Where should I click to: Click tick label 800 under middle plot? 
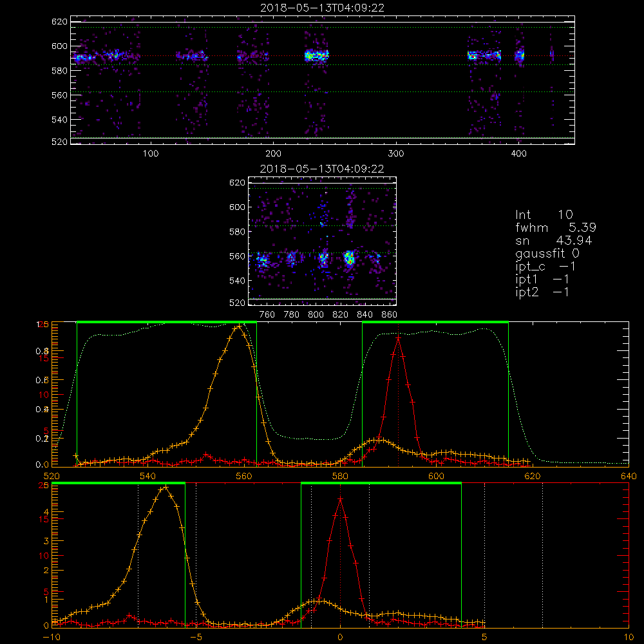tap(316, 315)
